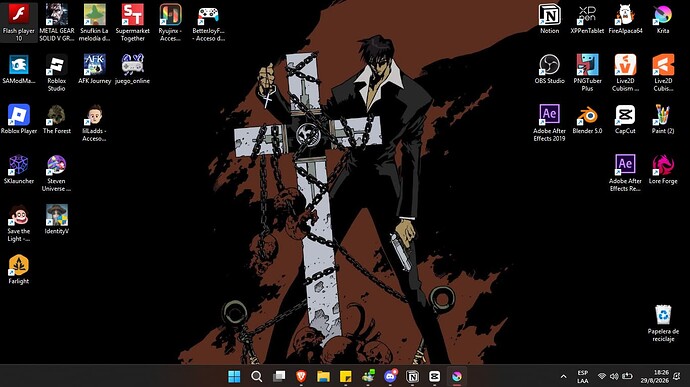Open the Windows Start menu
690x387 pixels.
point(234,376)
